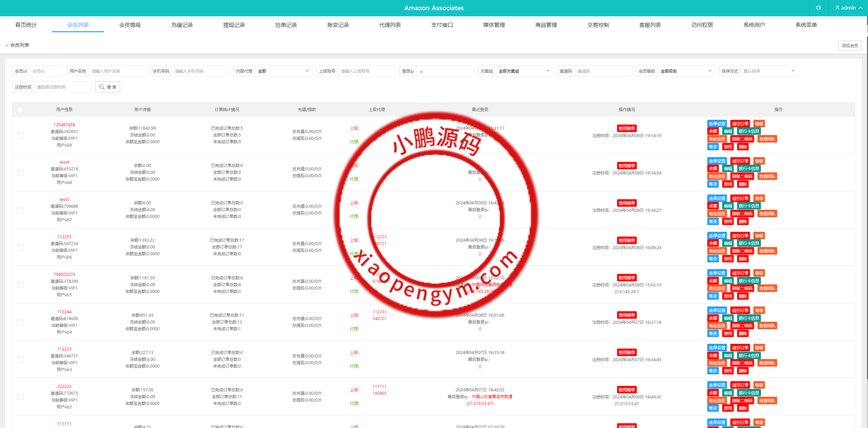This screenshot has height=428, width=868.
Task: Click the magnifier icon inside the 搜索 button
Action: pyautogui.click(x=102, y=87)
